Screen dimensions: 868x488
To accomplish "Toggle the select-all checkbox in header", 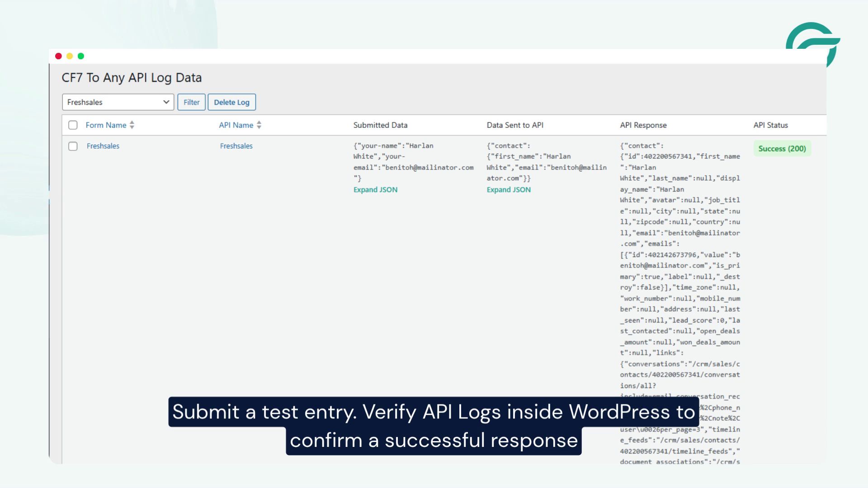I will (73, 125).
